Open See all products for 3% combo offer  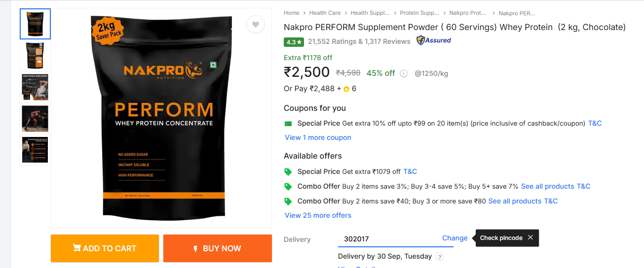point(547,186)
